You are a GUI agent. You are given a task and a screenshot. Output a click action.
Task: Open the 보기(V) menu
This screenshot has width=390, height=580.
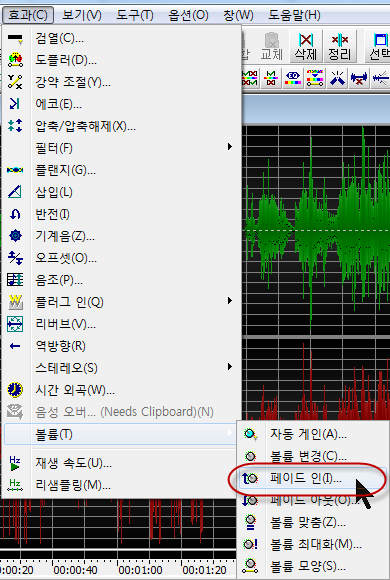pyautogui.click(x=81, y=15)
